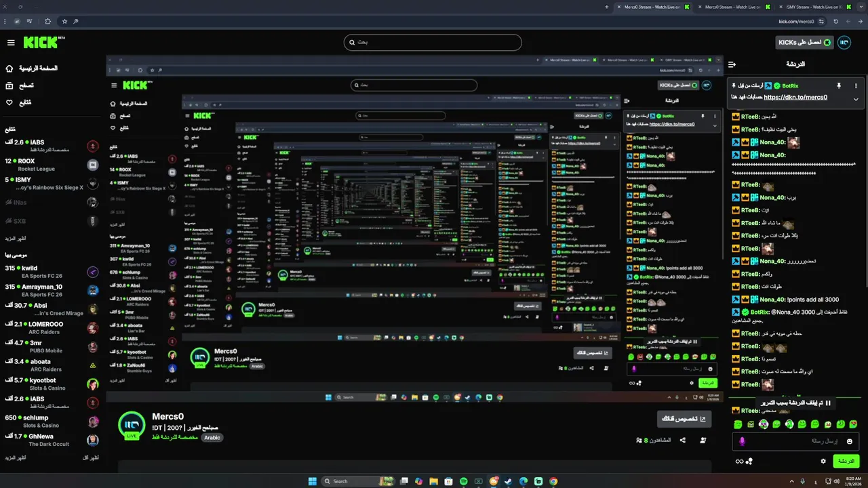Open the viewers list with count 8
The image size is (868, 488).
coord(654,441)
